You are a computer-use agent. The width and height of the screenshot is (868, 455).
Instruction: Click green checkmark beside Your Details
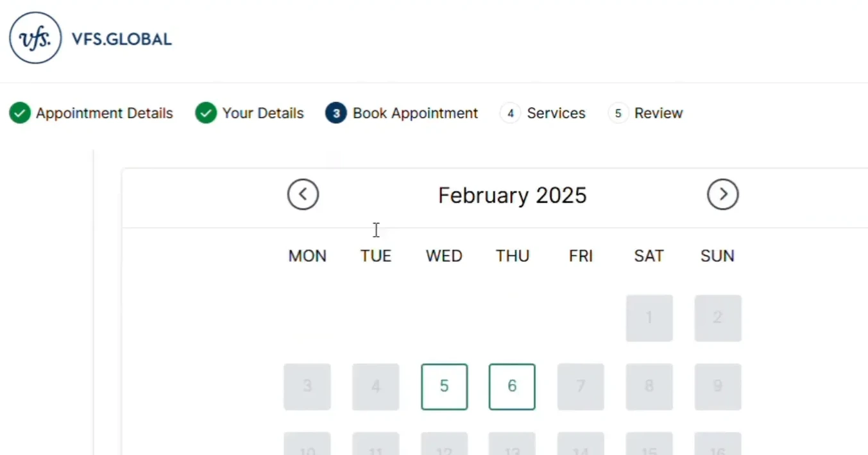pos(206,113)
